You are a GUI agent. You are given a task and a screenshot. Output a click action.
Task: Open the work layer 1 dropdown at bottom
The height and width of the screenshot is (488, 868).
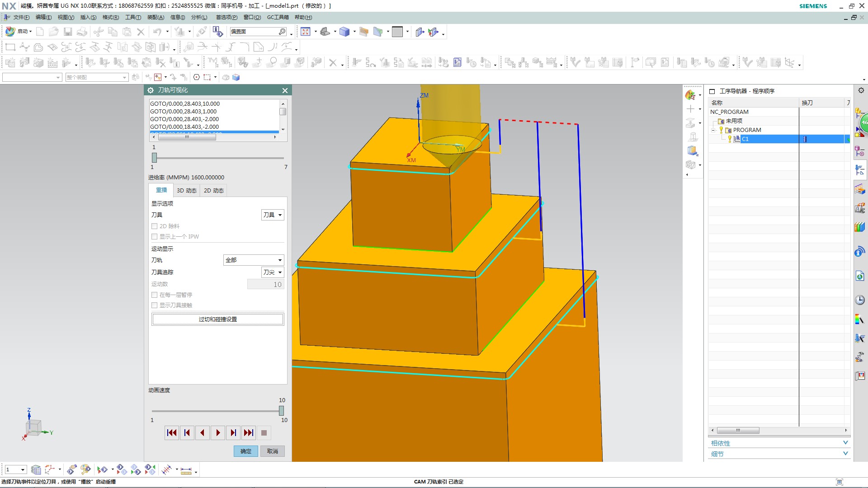tap(15, 470)
